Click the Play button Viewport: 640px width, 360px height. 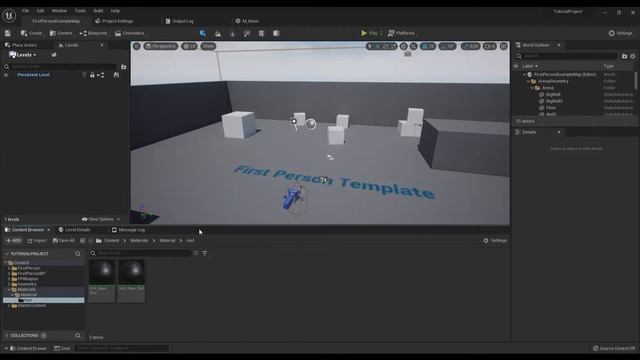coord(369,33)
